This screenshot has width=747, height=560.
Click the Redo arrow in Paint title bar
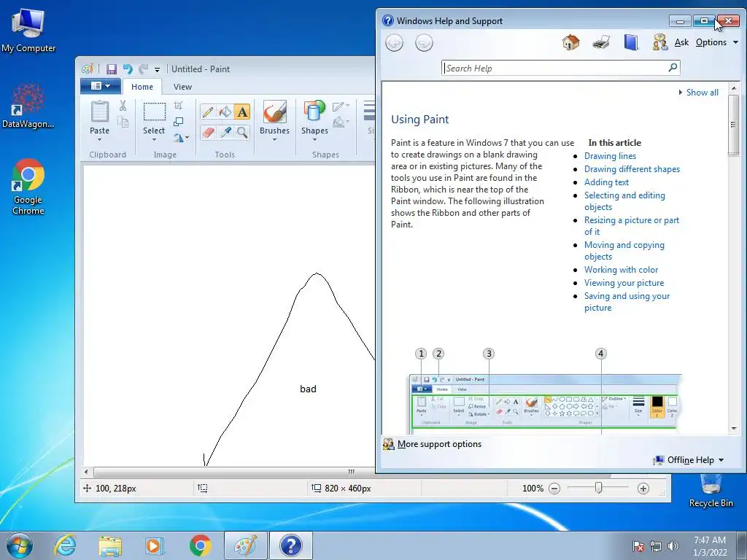click(143, 69)
